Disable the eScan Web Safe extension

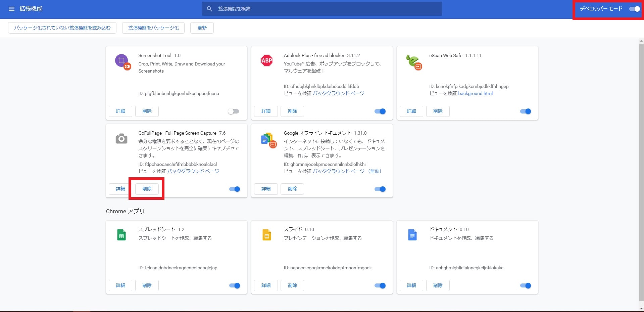click(x=526, y=112)
